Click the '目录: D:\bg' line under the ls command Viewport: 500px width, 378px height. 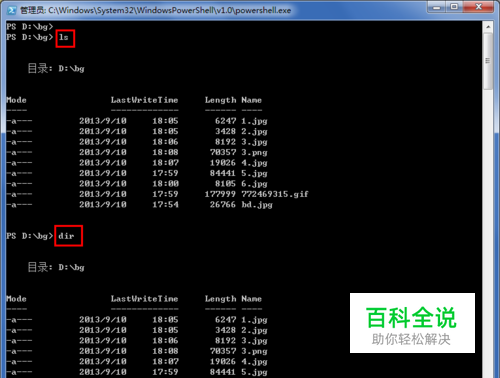pos(56,68)
